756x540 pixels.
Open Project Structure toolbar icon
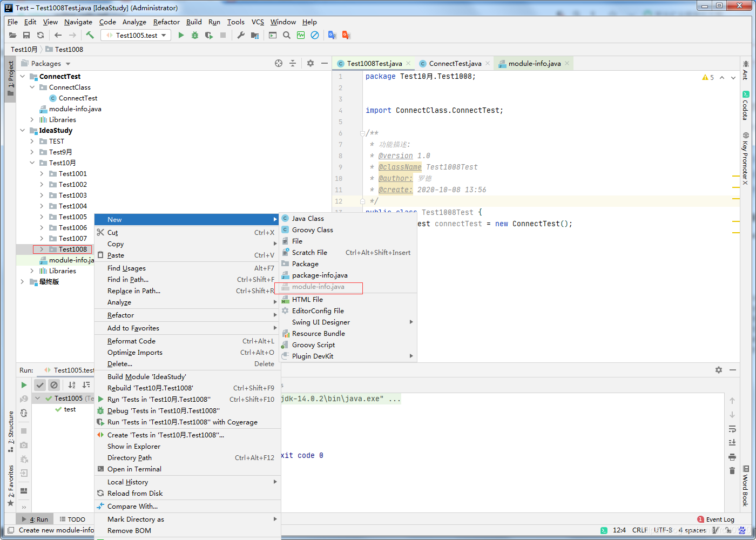[x=255, y=35]
